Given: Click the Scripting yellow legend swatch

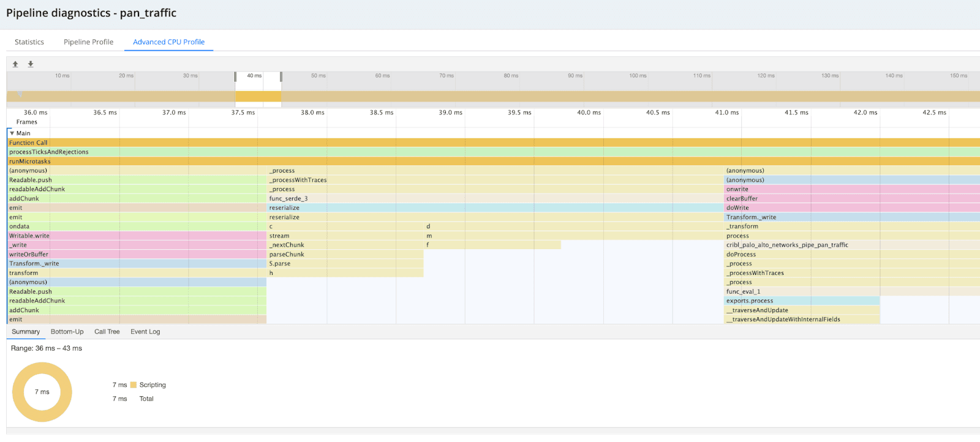Looking at the screenshot, I should click(134, 385).
